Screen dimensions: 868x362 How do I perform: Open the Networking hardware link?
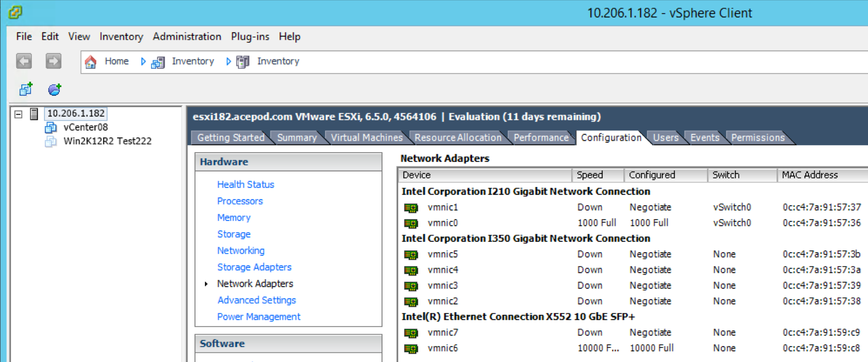coord(241,250)
